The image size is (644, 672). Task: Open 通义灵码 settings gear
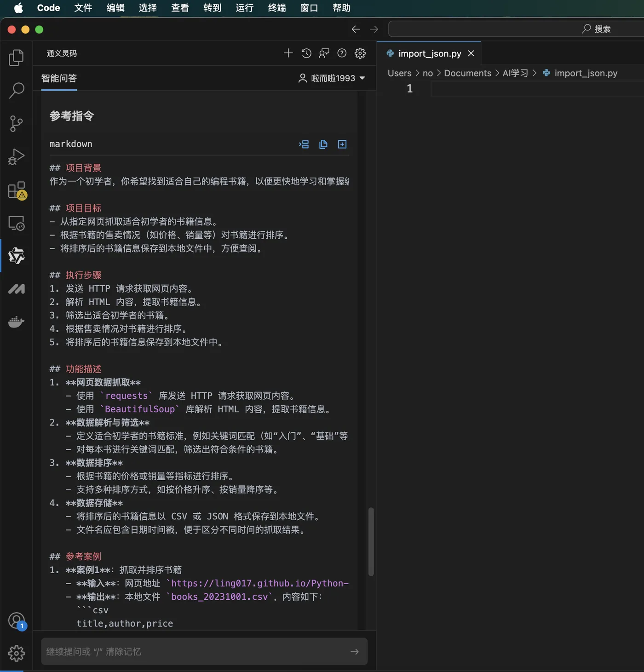(360, 53)
